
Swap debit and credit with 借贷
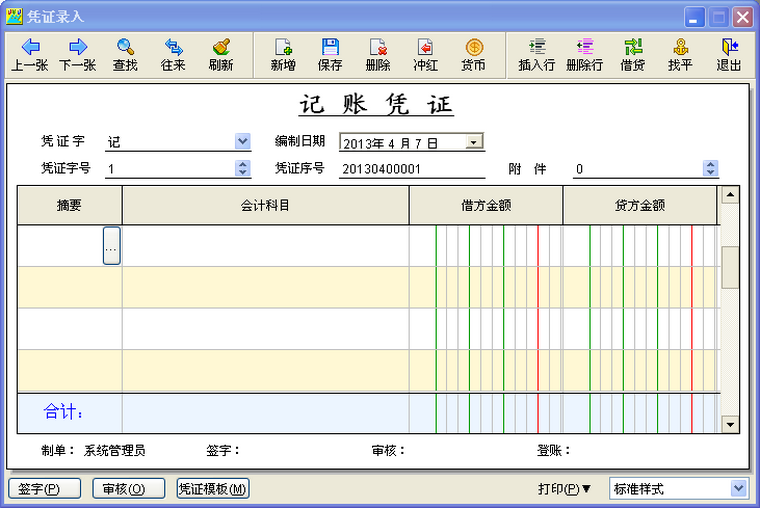[633, 55]
